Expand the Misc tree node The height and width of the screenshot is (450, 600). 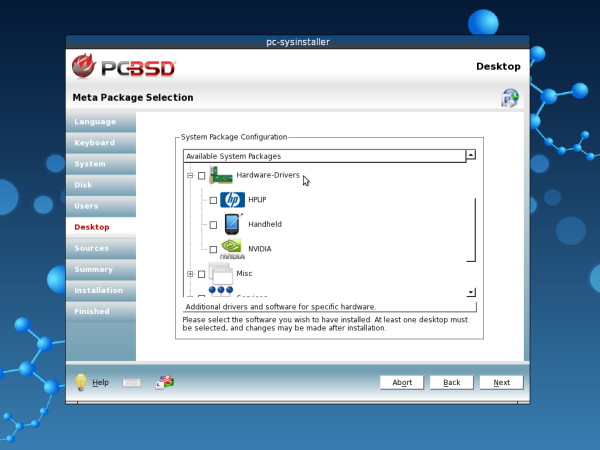[x=189, y=274]
